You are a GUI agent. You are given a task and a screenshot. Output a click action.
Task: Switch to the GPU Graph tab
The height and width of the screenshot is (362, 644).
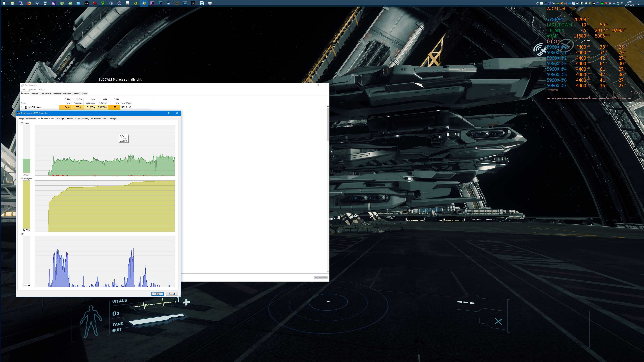click(60, 119)
